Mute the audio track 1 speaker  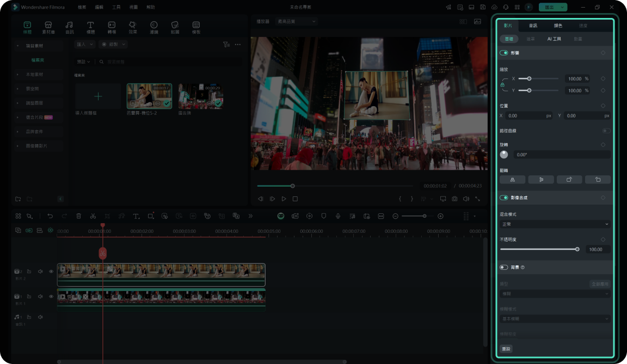click(x=40, y=317)
